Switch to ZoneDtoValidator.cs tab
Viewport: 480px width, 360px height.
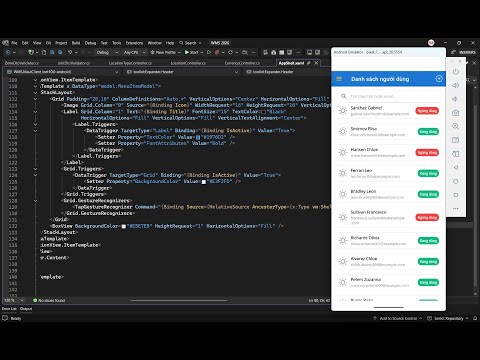pos(22,63)
